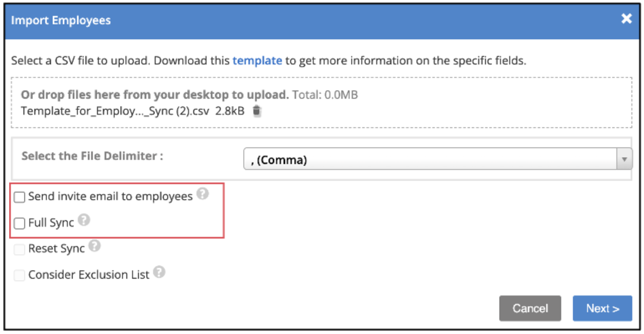The height and width of the screenshot is (334, 644).
Task: Select the Template_for_Employ..._Sync (2).csv file name
Action: pyautogui.click(x=115, y=111)
